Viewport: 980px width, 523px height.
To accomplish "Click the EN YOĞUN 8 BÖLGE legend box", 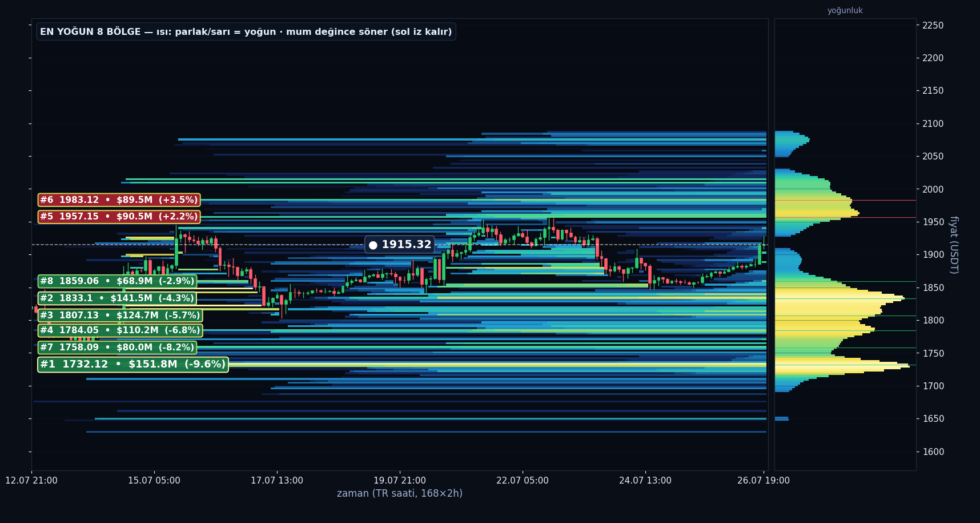I will coord(246,31).
